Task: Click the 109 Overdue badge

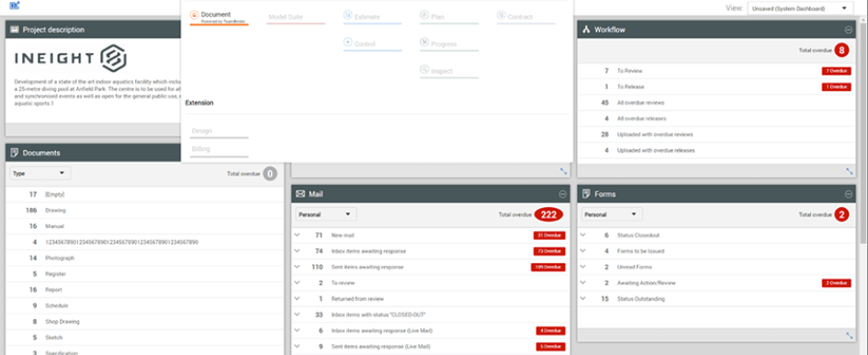Action: pos(548,267)
